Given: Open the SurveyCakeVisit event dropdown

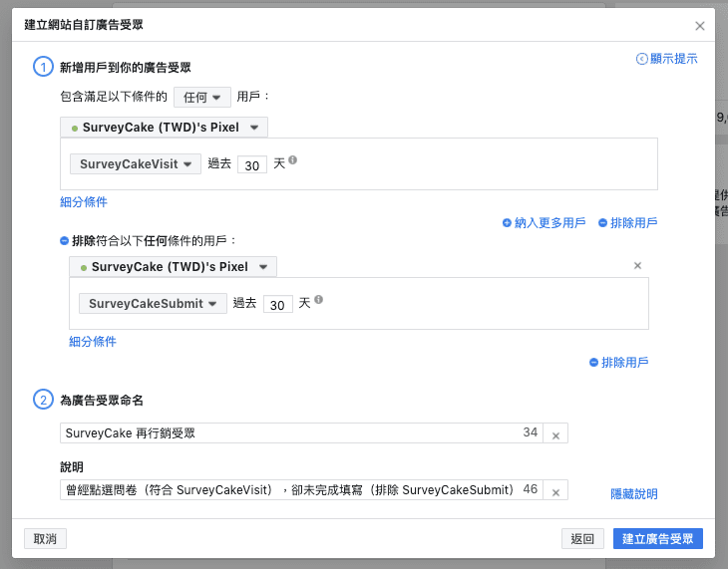Looking at the screenshot, I should coord(135,163).
